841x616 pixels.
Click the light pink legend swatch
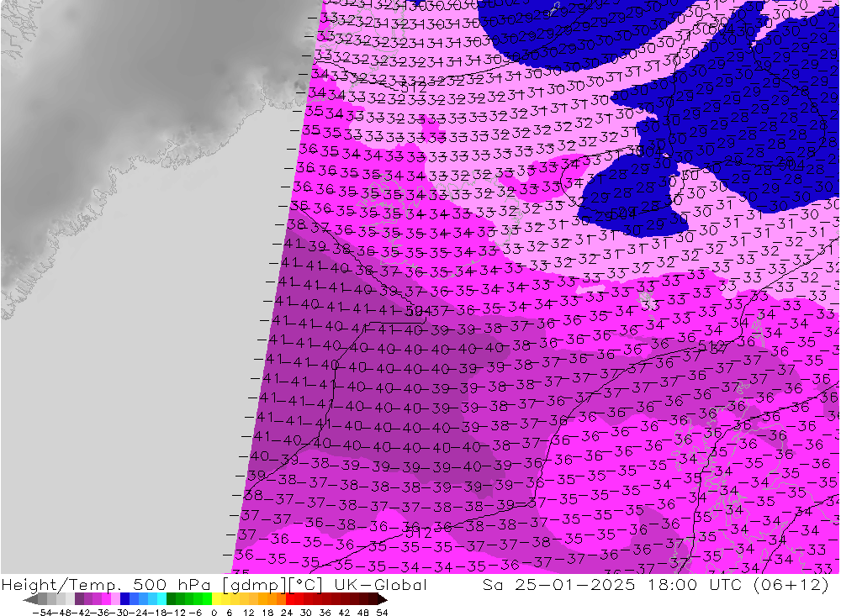115,599
